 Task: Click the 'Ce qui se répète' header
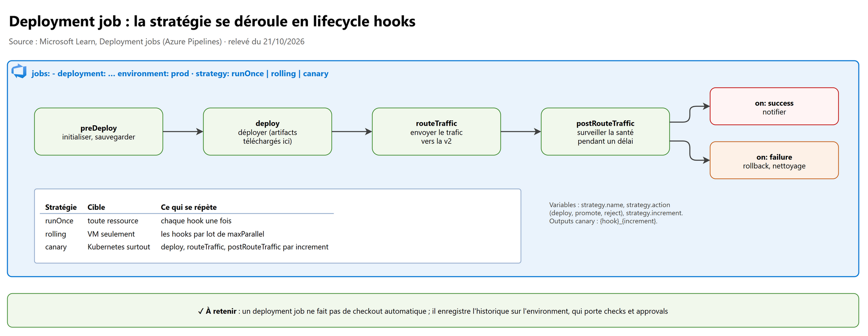[189, 207]
